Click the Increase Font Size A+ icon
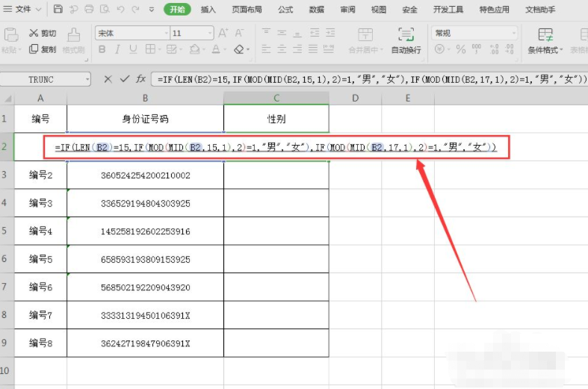Viewport: 588px width, 389px height. (223, 33)
